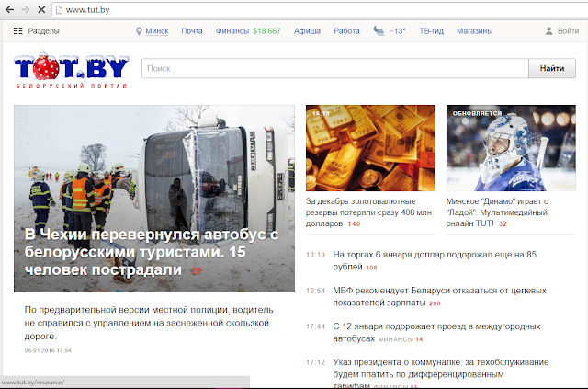Click the ФИНАНСЫ tag on bus fare story
This screenshot has width=588, height=389.
(396, 339)
